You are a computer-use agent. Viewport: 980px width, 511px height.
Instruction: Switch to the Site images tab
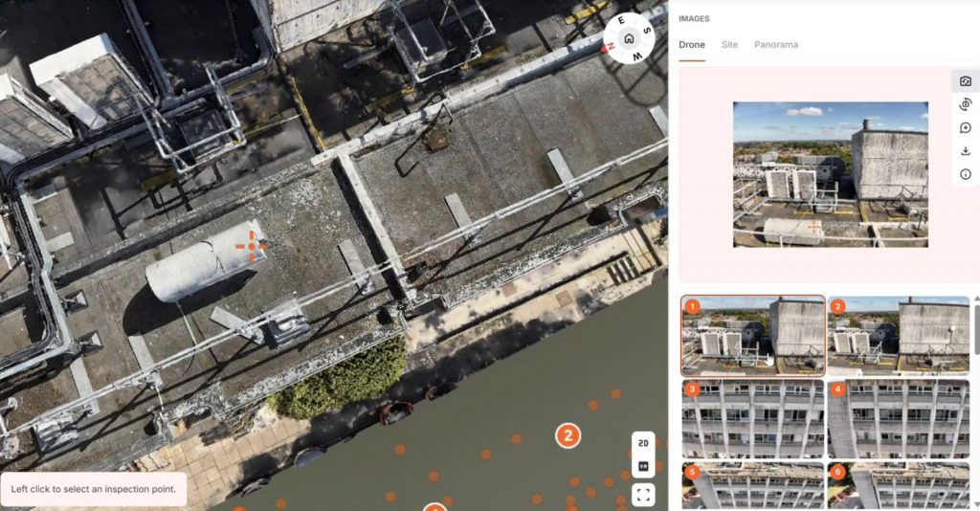[x=729, y=45]
